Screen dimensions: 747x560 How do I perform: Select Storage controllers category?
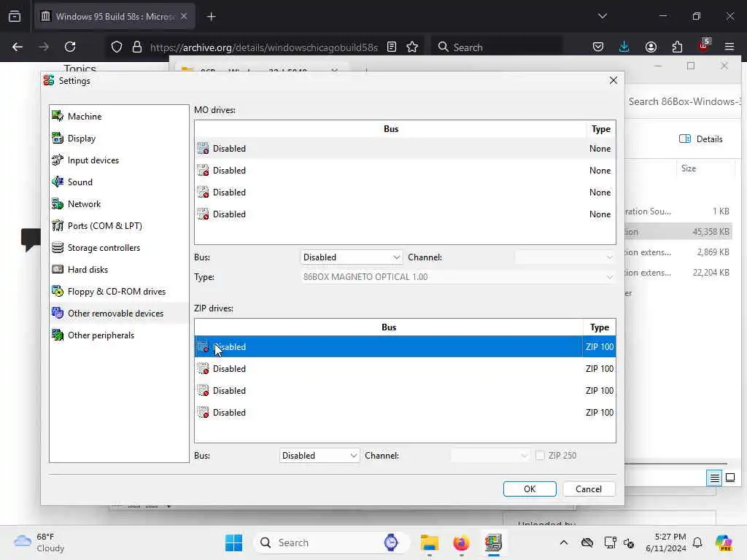(x=119, y=248)
